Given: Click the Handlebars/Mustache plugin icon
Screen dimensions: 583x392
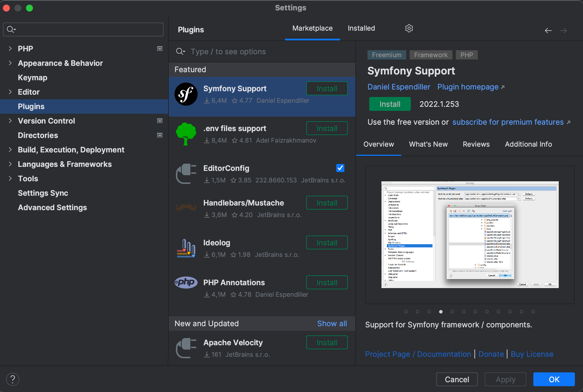Looking at the screenshot, I should point(186,208).
